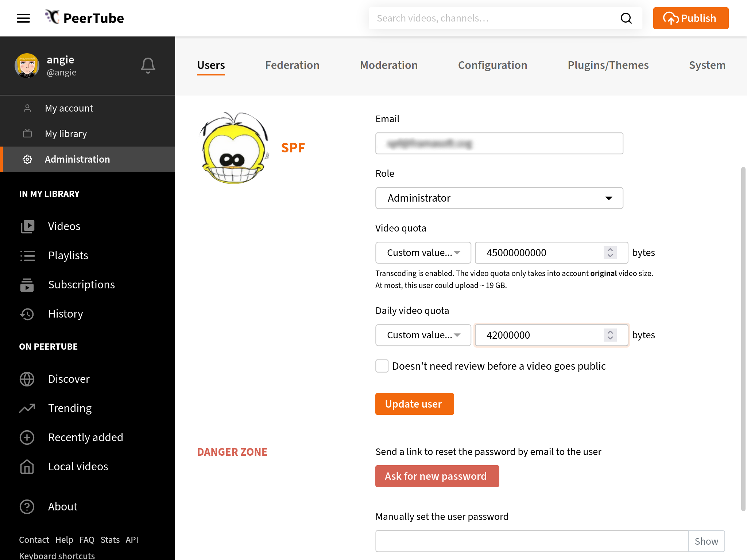Switch to the Federation tab
Screen dimensions: 747x560
pyautogui.click(x=292, y=65)
